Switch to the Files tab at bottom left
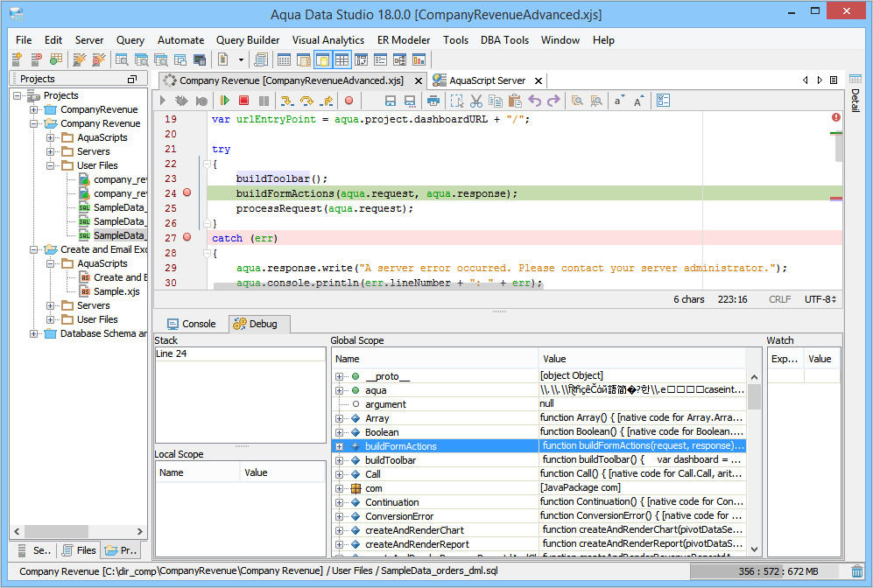 (79, 550)
